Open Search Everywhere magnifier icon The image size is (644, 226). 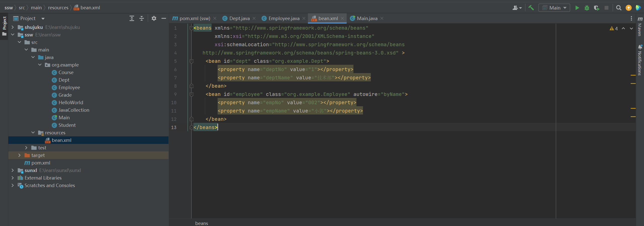pyautogui.click(x=619, y=8)
